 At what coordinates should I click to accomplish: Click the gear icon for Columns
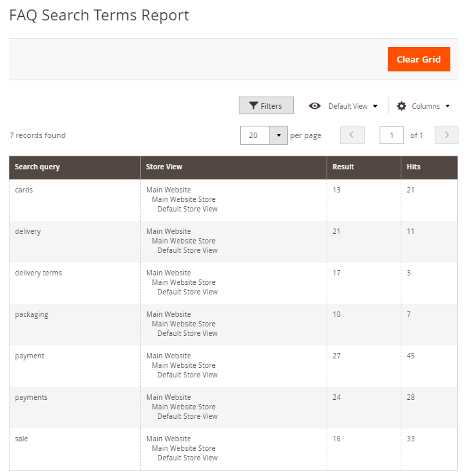point(401,106)
